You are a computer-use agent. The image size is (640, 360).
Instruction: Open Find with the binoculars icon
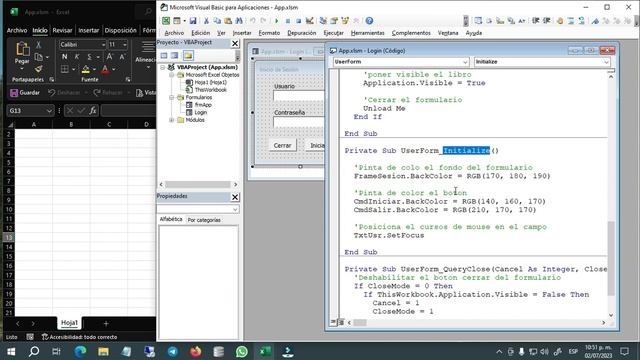point(239,20)
